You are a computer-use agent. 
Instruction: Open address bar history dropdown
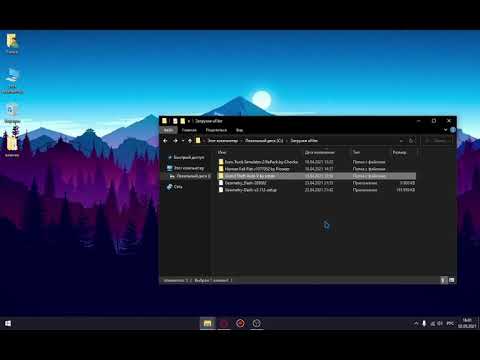pyautogui.click(x=401, y=141)
